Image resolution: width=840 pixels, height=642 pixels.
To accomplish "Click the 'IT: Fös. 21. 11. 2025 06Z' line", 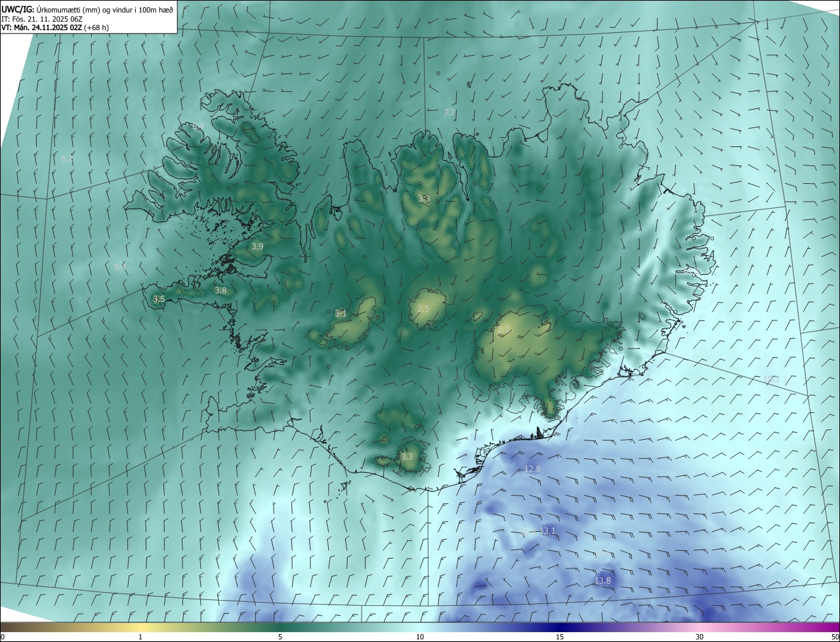I will (x=41, y=18).
